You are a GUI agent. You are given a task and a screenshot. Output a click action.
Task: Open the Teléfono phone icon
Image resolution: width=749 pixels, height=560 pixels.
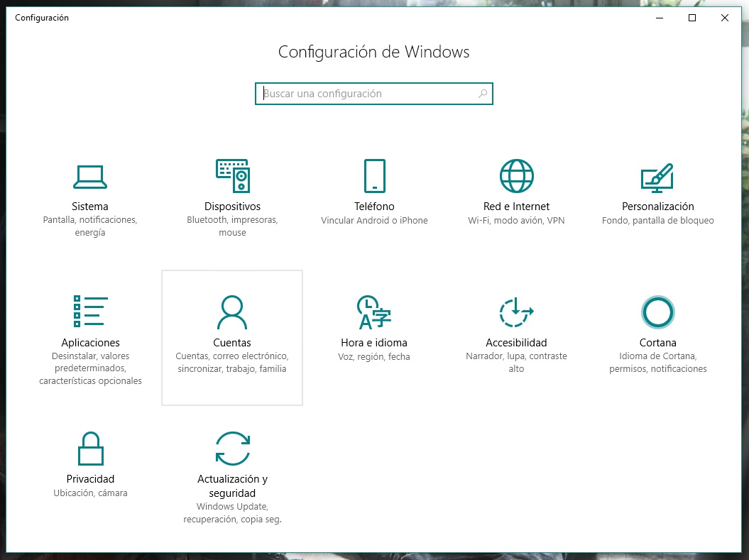click(x=375, y=176)
